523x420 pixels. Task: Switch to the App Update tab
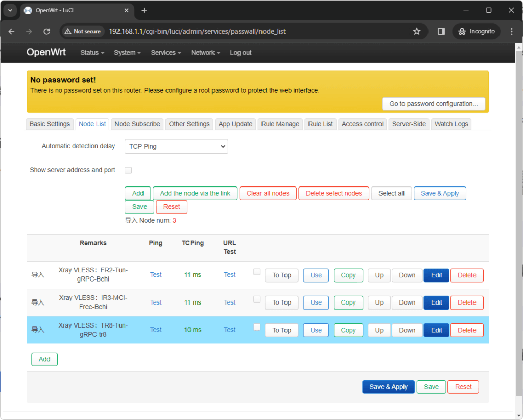[x=235, y=124]
